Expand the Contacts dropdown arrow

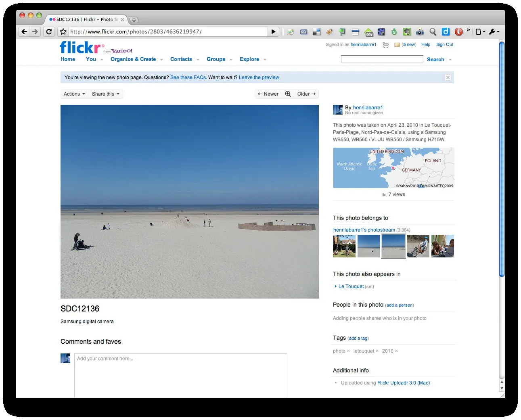pyautogui.click(x=198, y=60)
